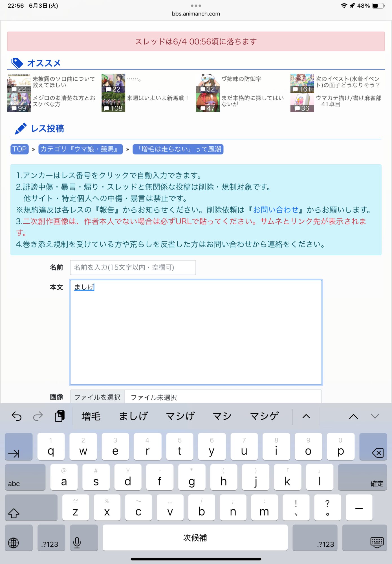Tap the three-dot multitasking menu at top
This screenshot has width=392, height=564.
pyautogui.click(x=196, y=6)
